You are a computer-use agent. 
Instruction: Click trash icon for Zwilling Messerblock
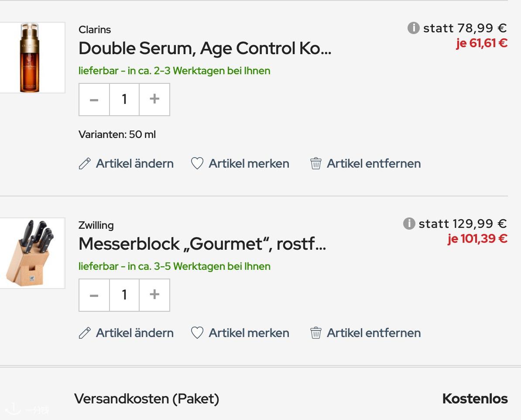[315, 333]
